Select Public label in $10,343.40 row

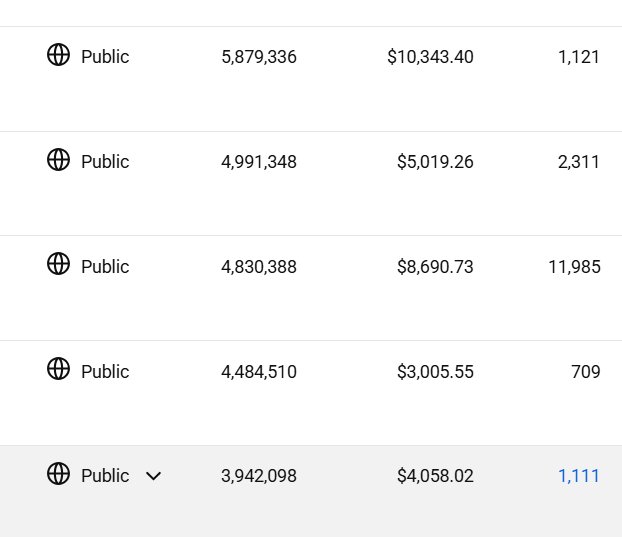tap(105, 57)
